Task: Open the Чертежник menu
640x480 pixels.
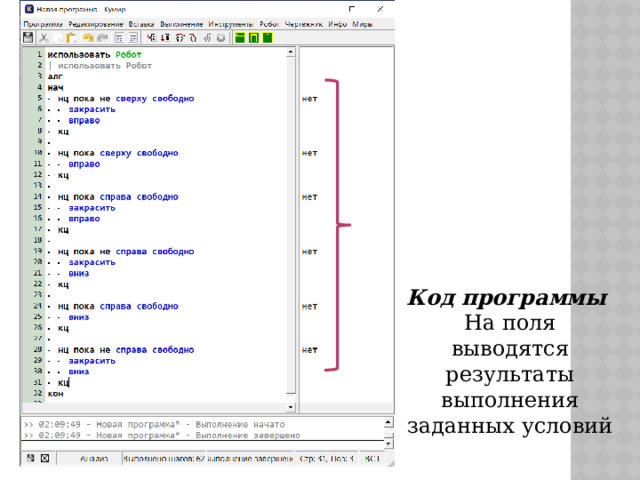Action: 303,24
